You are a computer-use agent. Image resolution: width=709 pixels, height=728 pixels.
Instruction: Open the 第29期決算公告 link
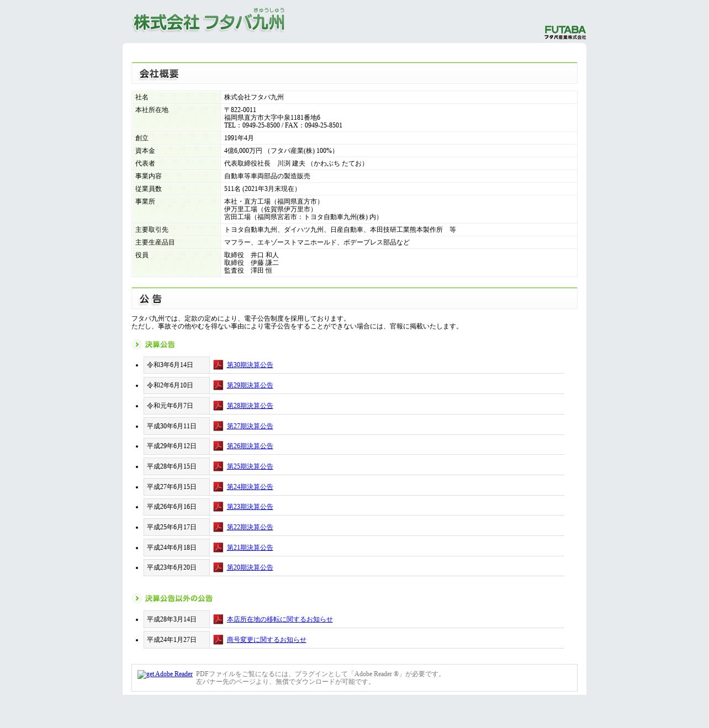click(x=250, y=385)
